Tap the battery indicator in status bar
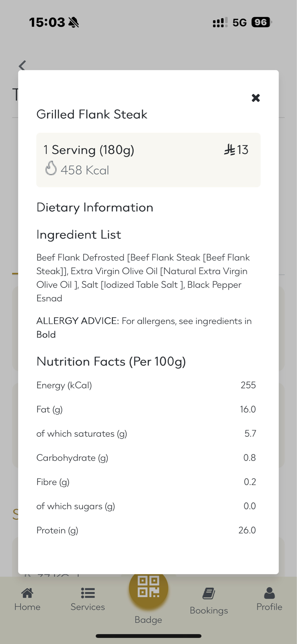 pyautogui.click(x=261, y=22)
